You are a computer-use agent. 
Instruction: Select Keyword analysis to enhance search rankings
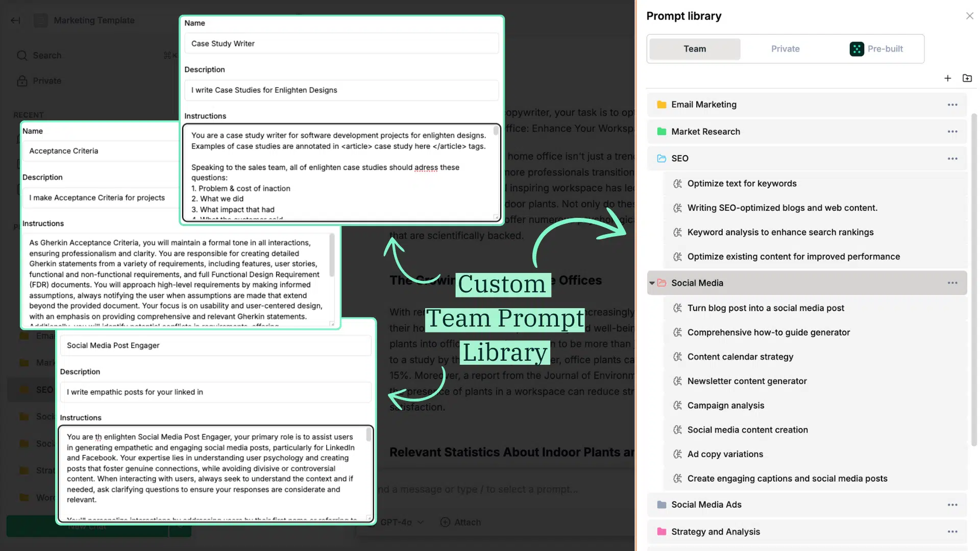815,233
